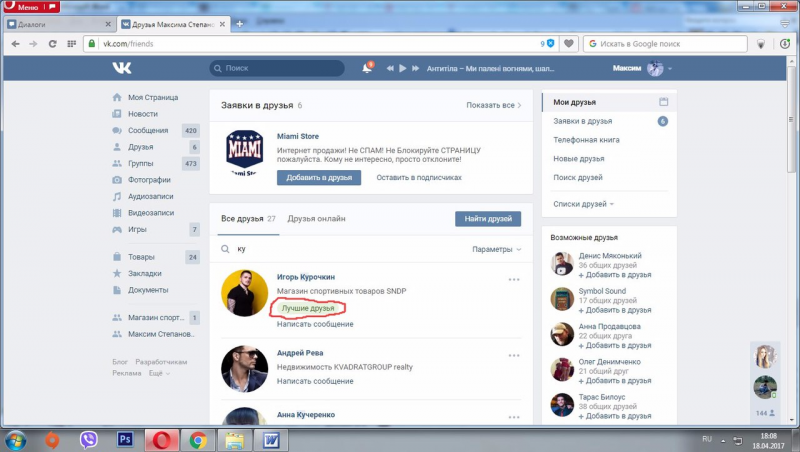Image resolution: width=800 pixels, height=452 pixels.
Task: Click Miami Store avatar image
Action: click(x=244, y=152)
